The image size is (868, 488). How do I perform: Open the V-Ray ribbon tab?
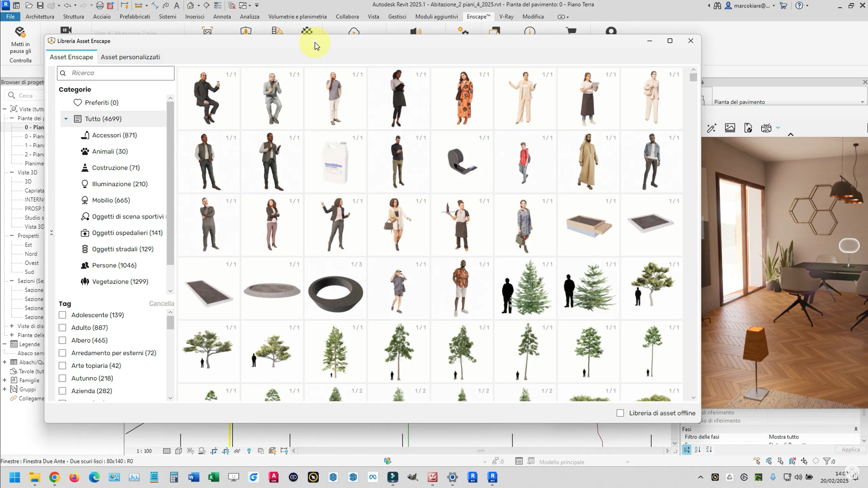click(506, 17)
